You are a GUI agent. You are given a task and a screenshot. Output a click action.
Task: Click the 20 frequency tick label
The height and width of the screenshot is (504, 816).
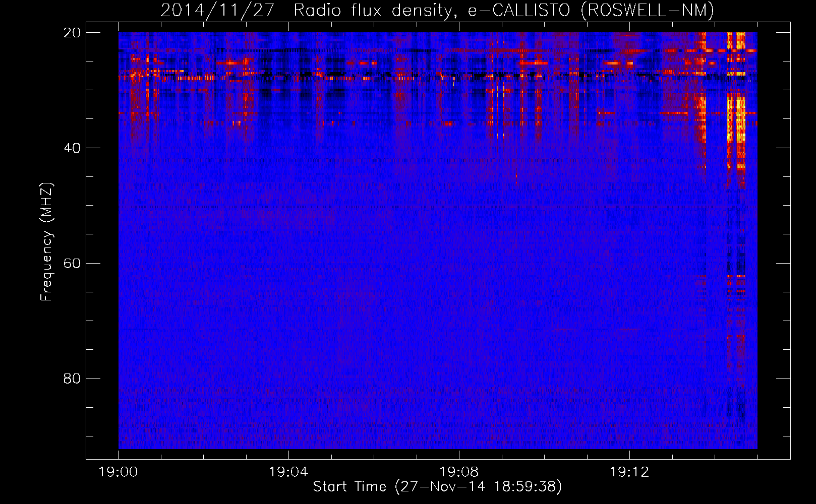(x=72, y=33)
